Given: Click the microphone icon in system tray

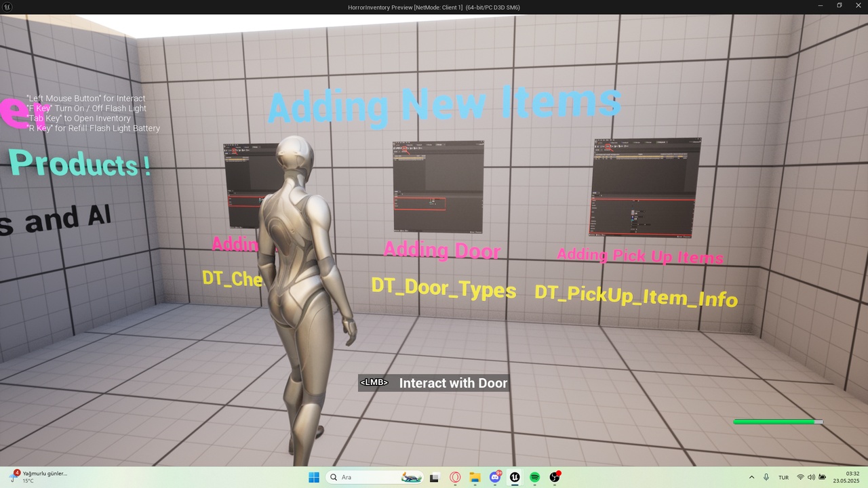Looking at the screenshot, I should pos(766,477).
